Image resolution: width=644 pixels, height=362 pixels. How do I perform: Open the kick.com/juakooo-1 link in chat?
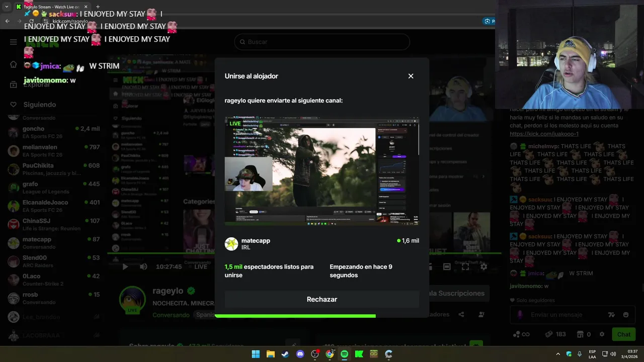544,134
